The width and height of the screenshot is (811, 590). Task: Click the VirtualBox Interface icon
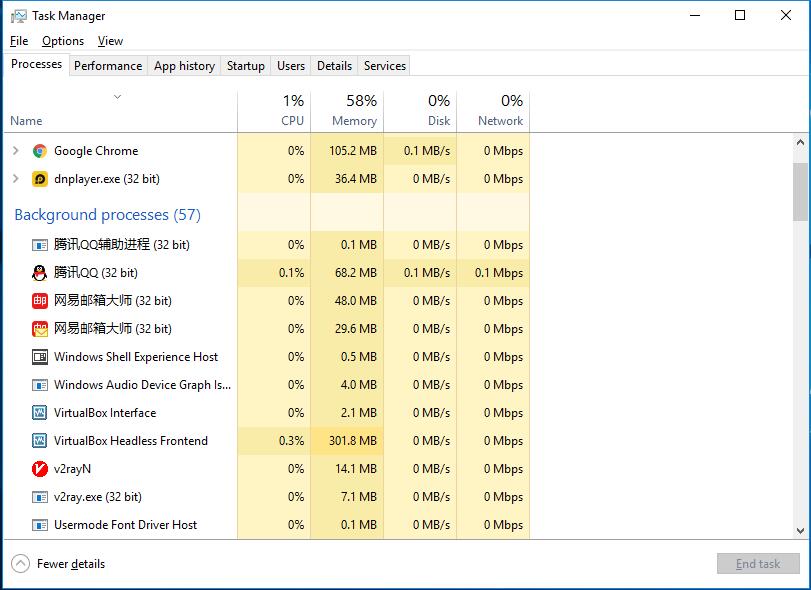40,413
